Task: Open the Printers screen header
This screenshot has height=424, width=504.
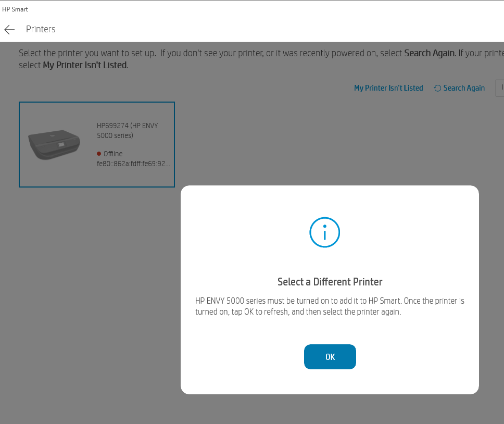Action: (x=41, y=29)
